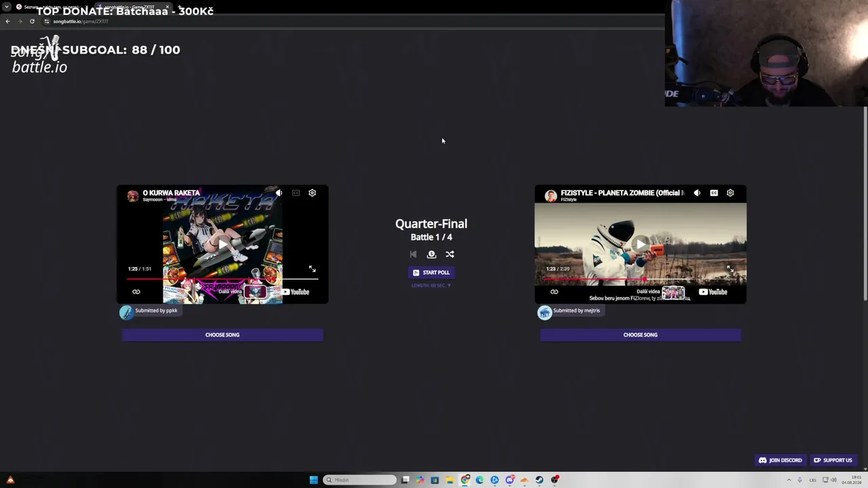Open Task View on the taskbar
The image size is (868, 488).
pyautogui.click(x=405, y=480)
